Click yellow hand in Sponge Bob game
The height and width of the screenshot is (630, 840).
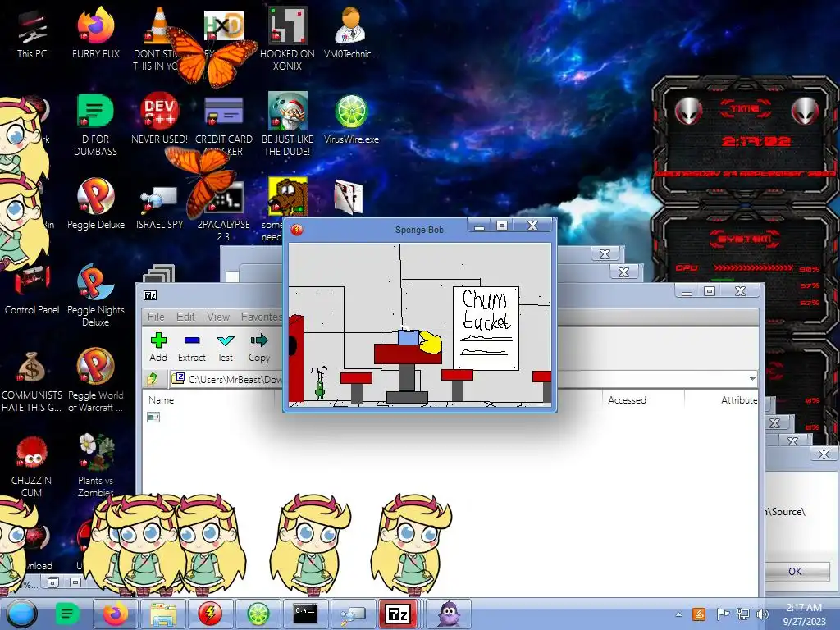click(x=430, y=342)
